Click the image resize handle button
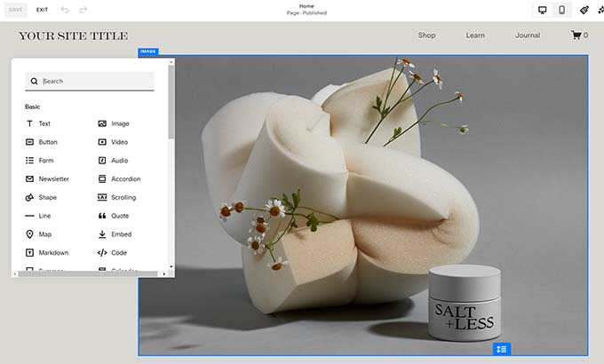Image resolution: width=604 pixels, height=364 pixels. point(502,349)
